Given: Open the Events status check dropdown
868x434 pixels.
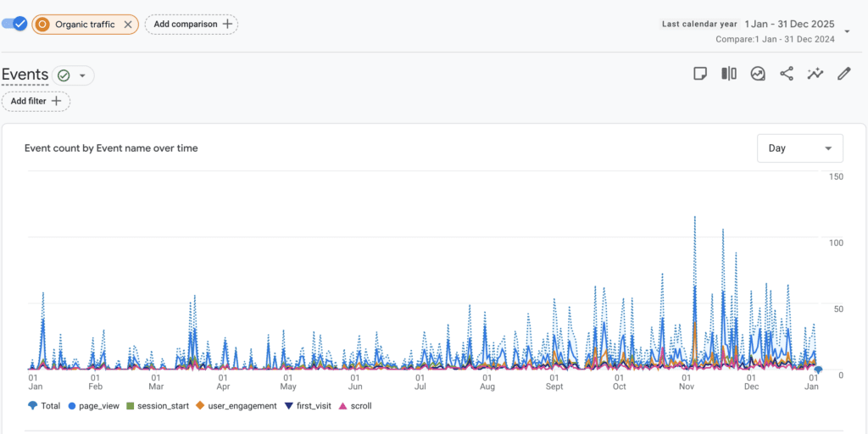Looking at the screenshot, I should point(73,75).
